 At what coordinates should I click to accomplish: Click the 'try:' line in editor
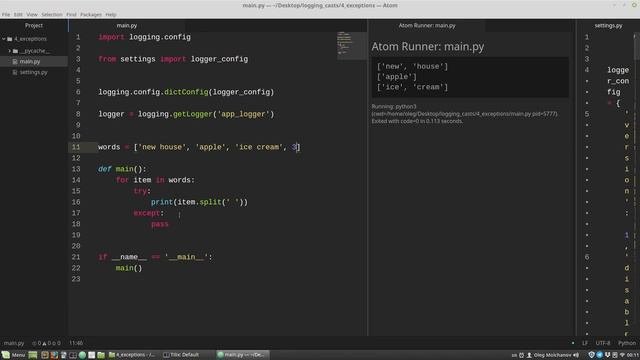coord(142,191)
